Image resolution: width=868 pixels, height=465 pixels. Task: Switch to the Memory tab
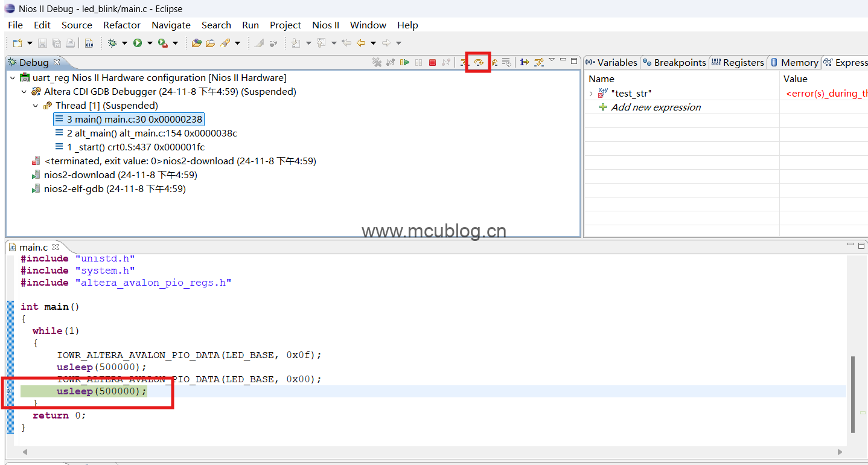(794, 62)
